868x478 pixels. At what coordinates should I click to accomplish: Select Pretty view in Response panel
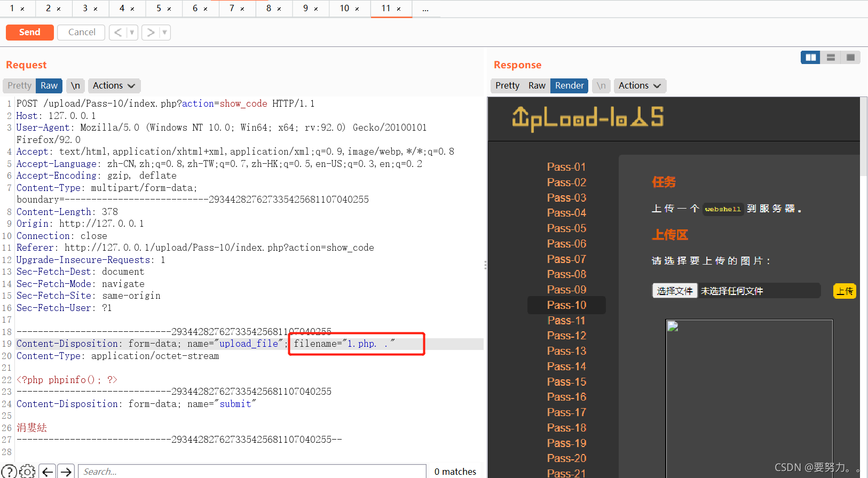tap(507, 85)
